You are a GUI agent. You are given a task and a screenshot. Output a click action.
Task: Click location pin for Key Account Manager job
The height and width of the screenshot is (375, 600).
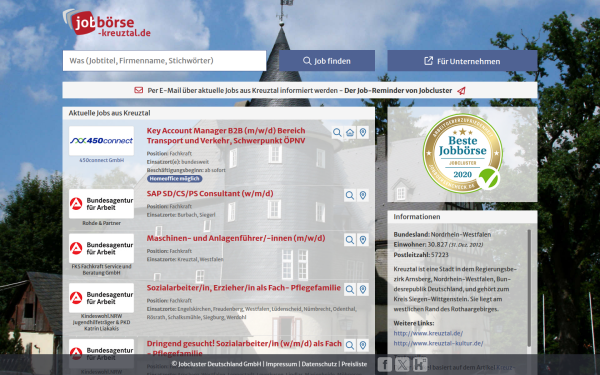click(363, 133)
